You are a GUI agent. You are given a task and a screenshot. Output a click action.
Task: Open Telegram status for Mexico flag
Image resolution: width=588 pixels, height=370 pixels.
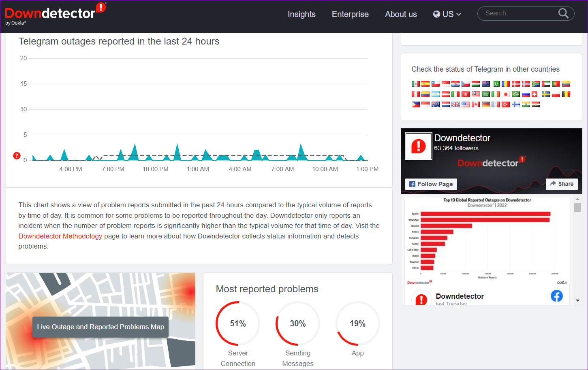tap(416, 84)
